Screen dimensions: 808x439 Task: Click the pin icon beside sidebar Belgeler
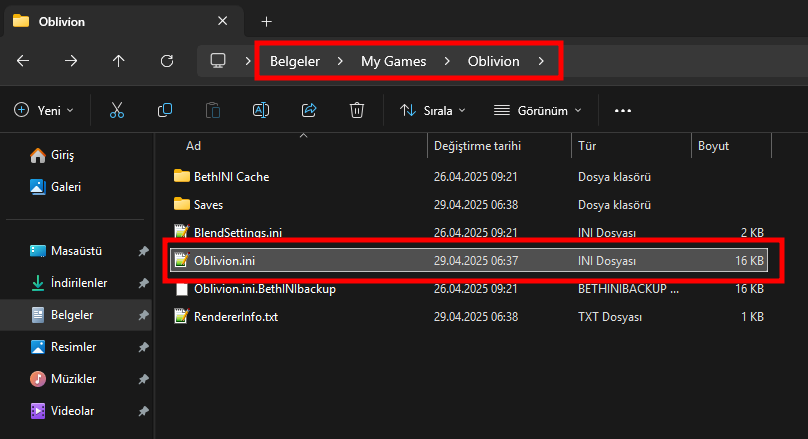pos(143,315)
